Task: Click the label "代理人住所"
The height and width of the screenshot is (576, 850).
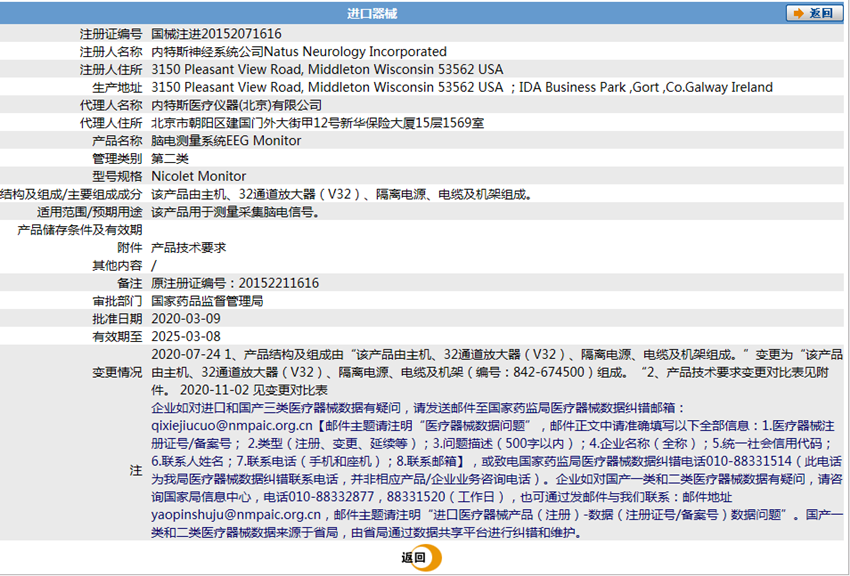Action: coord(111,123)
